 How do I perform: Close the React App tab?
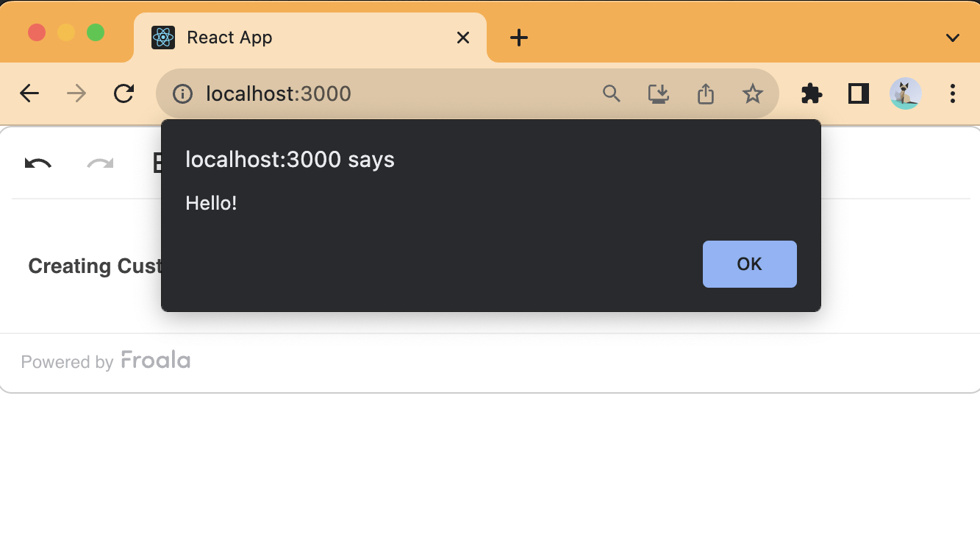click(463, 38)
